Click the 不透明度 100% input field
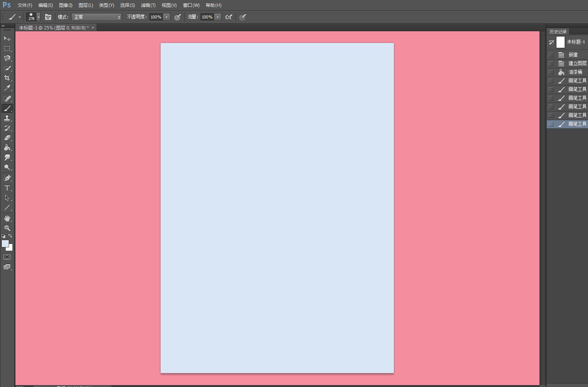 click(x=156, y=17)
